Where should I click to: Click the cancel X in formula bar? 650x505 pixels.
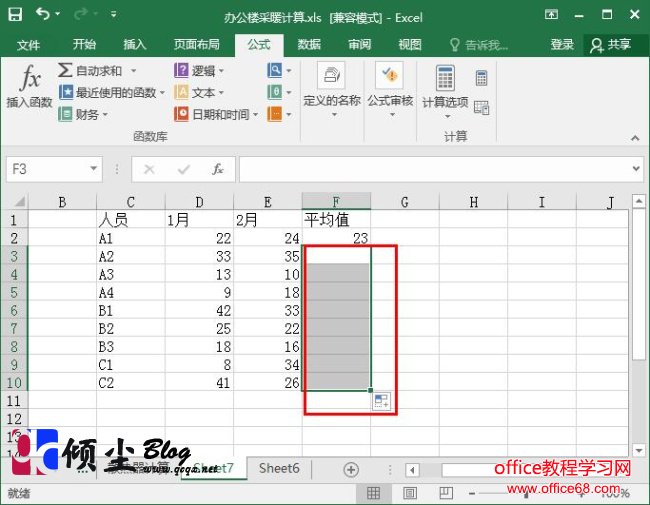click(x=149, y=169)
